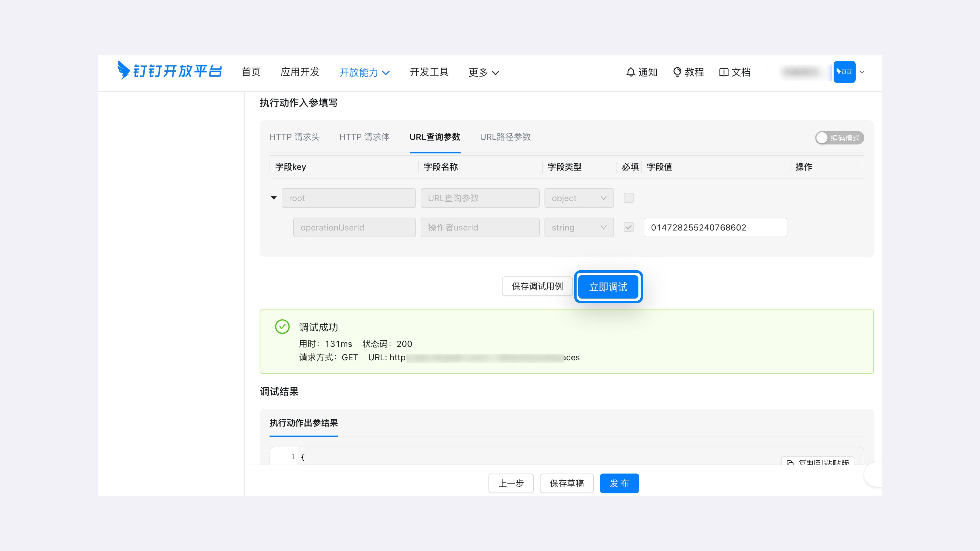
Task: Expand the 开放能力 dropdown menu
Action: pos(364,72)
